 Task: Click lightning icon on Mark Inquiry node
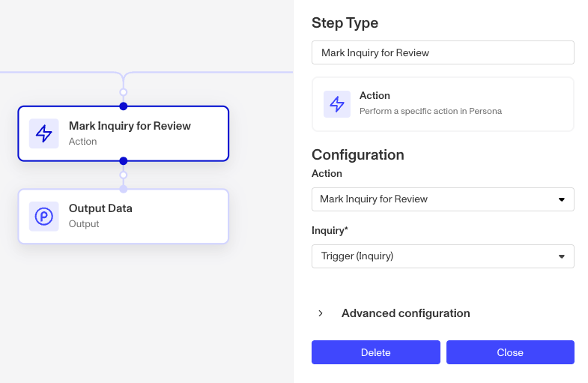coord(44,133)
